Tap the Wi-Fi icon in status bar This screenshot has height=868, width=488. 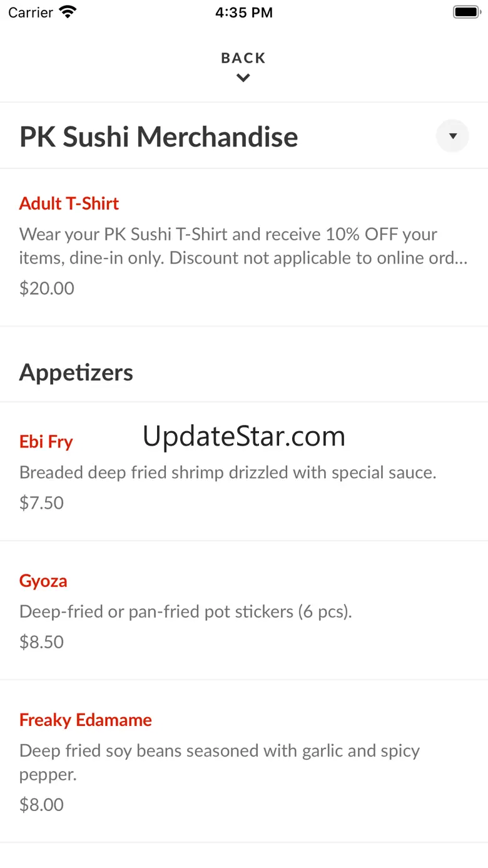tap(67, 13)
